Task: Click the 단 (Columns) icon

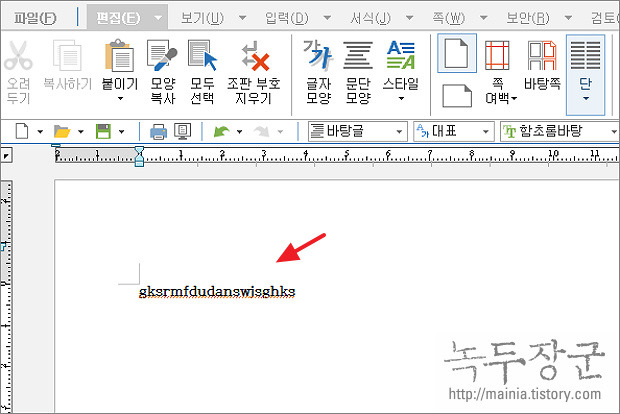Action: [586, 56]
